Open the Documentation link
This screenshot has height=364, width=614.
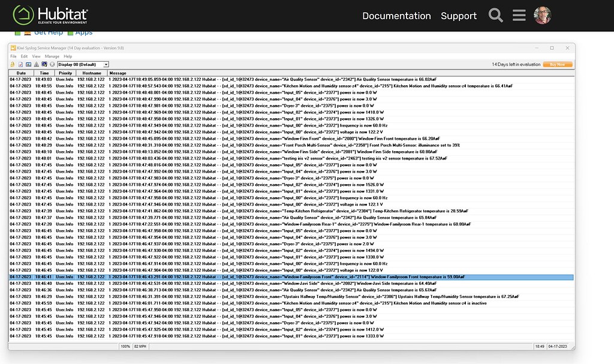[396, 16]
